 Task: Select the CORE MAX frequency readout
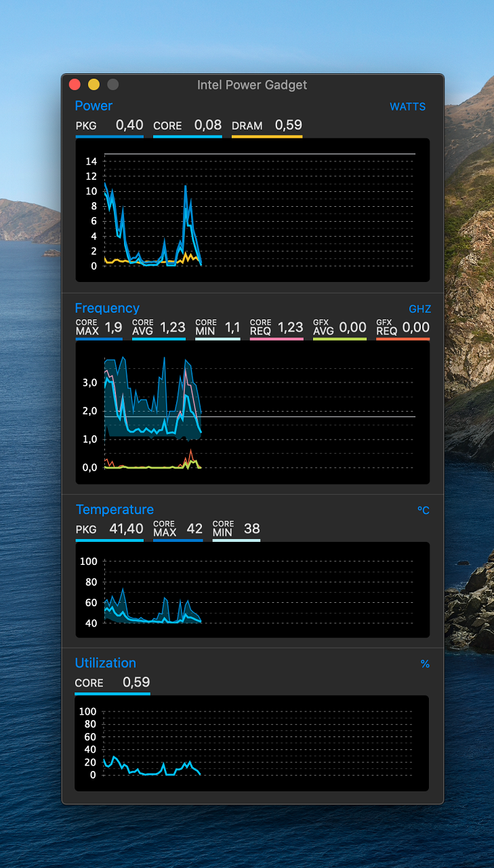pos(99,328)
